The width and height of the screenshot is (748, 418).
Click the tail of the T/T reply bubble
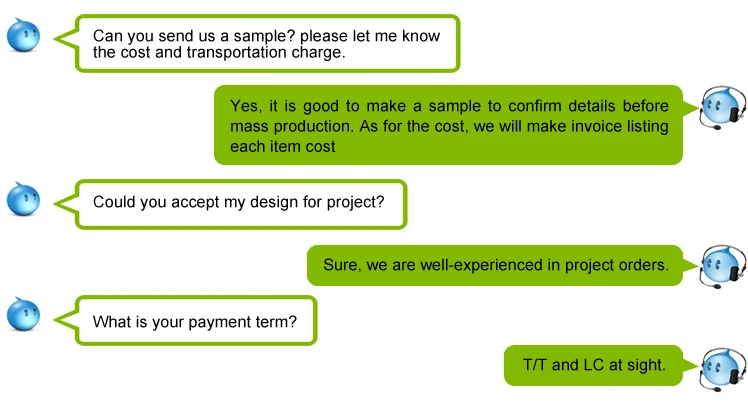pyautogui.click(x=691, y=362)
